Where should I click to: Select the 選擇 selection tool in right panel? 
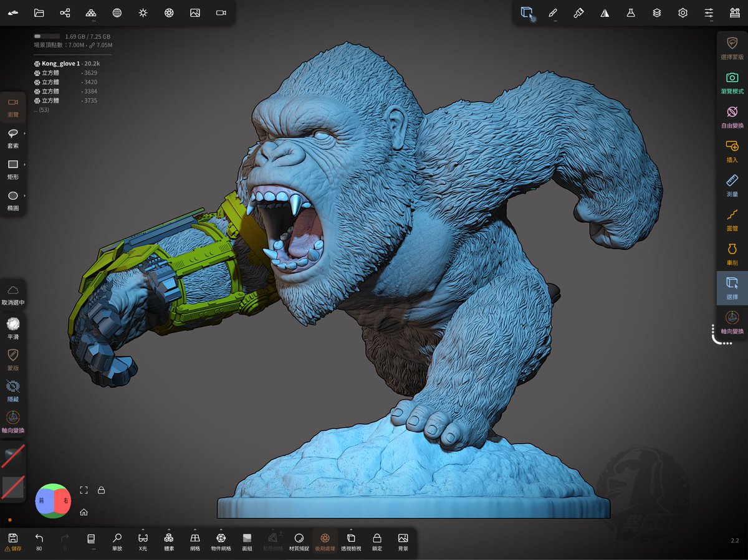(x=732, y=288)
